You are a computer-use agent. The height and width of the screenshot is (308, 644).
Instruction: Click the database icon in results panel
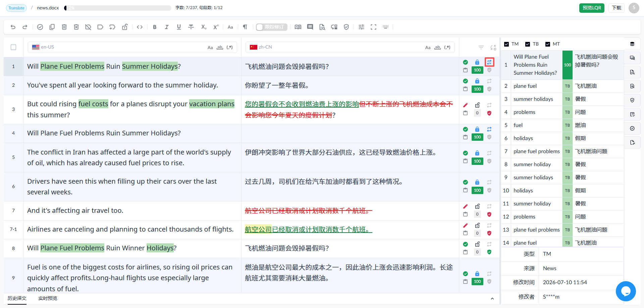pos(632,44)
